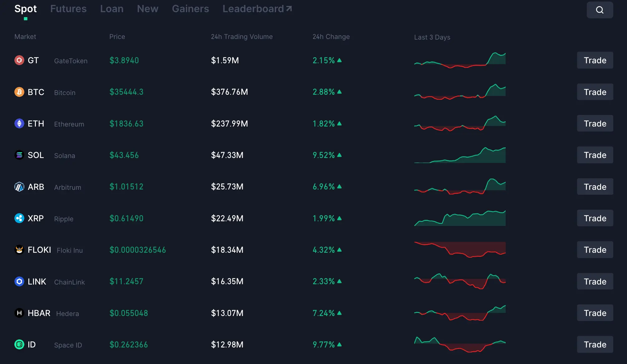Open the XRP three-day sparkline chart
This screenshot has height=364, width=627.
coord(460,218)
